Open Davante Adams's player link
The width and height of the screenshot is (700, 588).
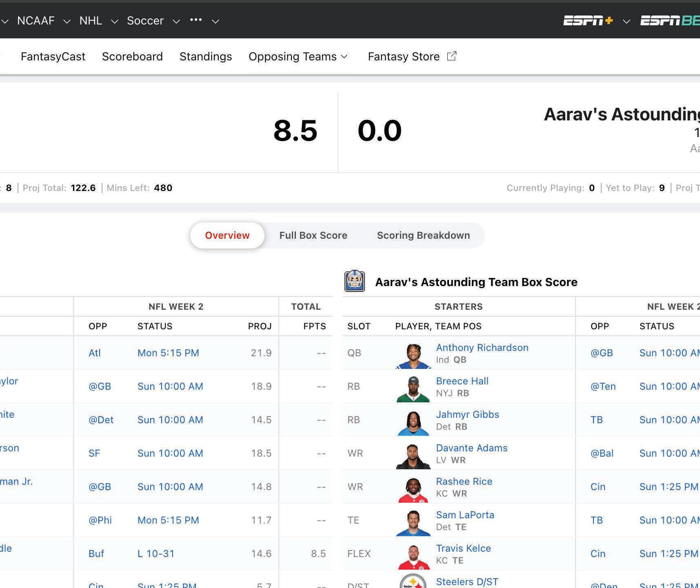[x=471, y=448]
